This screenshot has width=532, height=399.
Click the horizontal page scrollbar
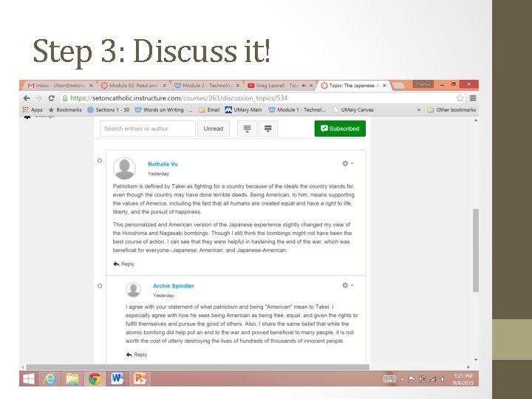point(198,367)
